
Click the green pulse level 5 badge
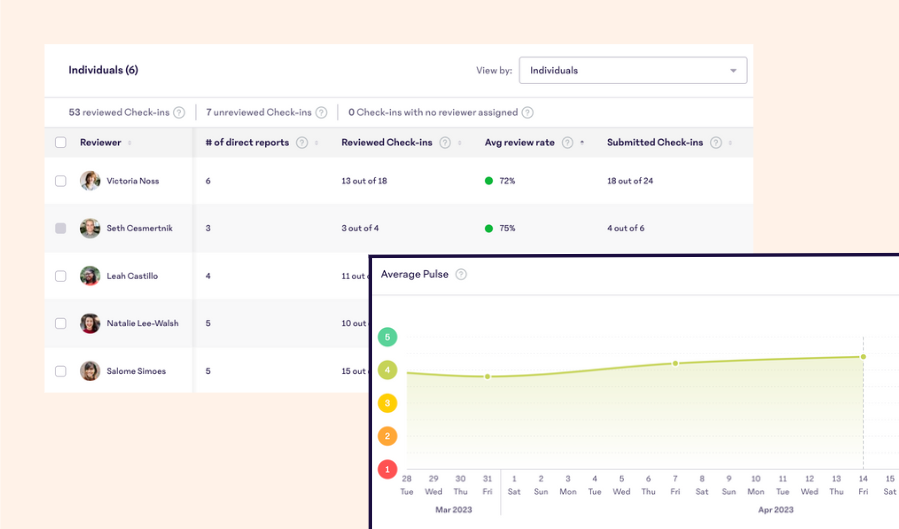point(388,337)
